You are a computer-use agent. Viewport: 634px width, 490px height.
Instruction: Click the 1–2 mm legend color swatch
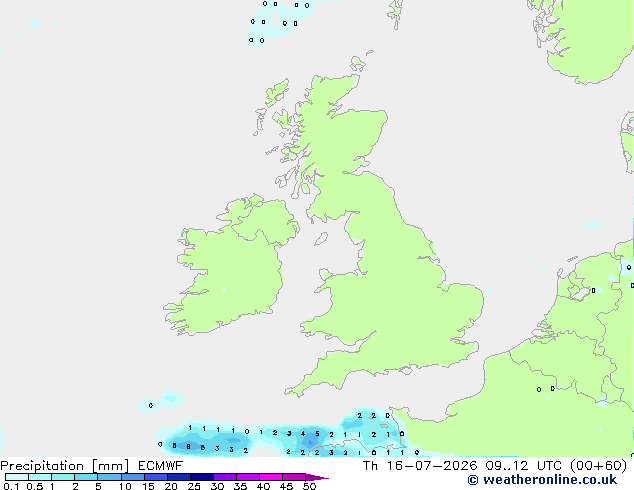[63, 477]
